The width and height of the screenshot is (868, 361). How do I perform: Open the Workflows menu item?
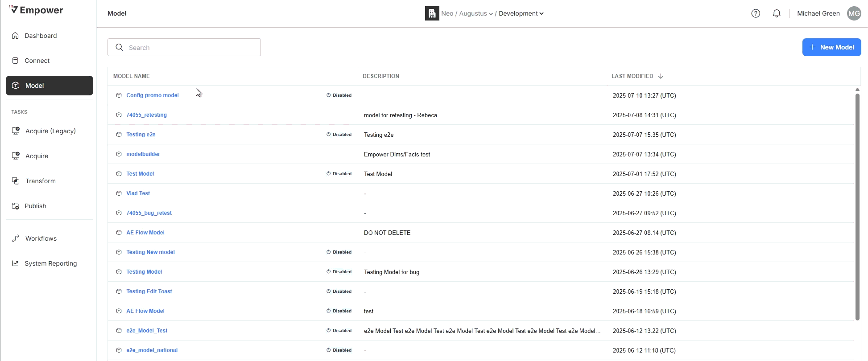click(x=50, y=238)
